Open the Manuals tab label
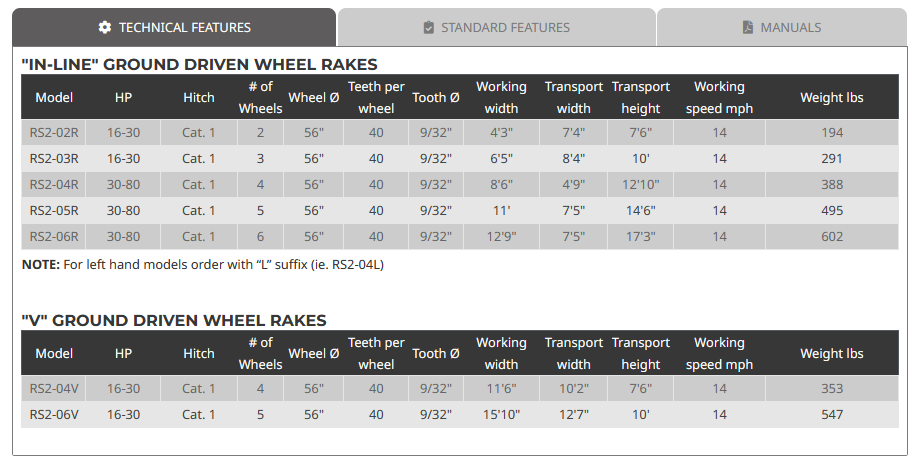This screenshot has width=917, height=468. click(790, 27)
